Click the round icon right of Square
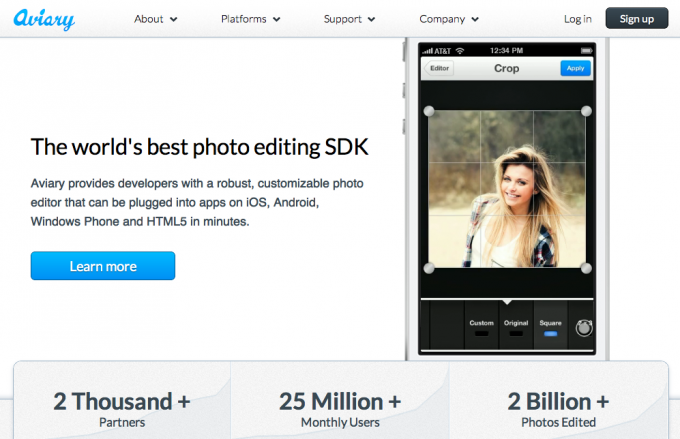This screenshot has height=439, width=680. 584,328
